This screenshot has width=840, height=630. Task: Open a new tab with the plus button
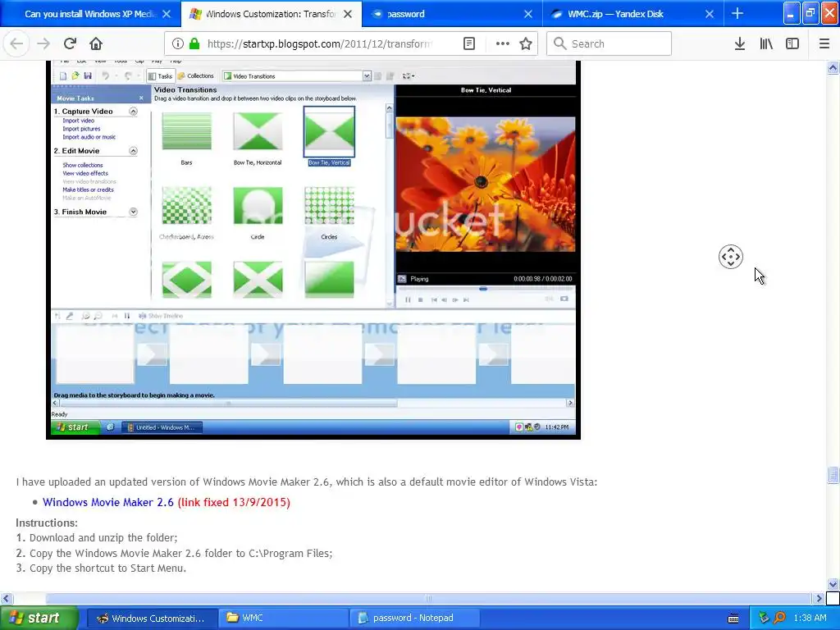[737, 13]
